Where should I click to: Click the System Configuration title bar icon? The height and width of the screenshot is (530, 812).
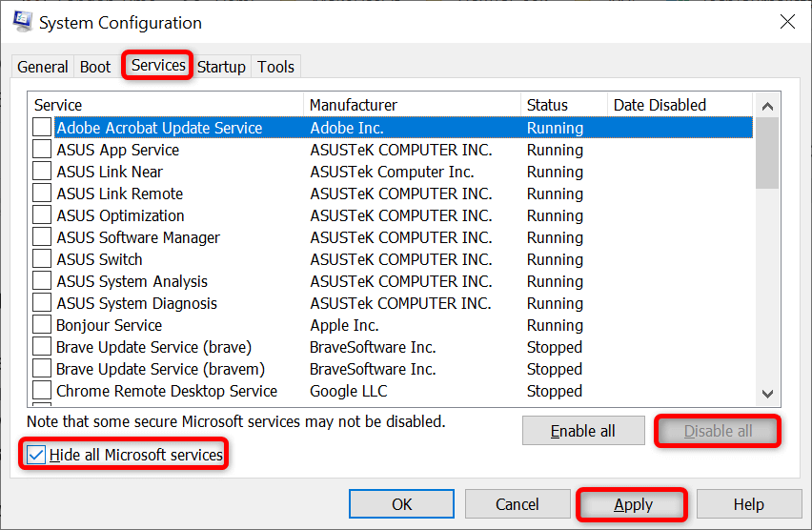coord(20,22)
